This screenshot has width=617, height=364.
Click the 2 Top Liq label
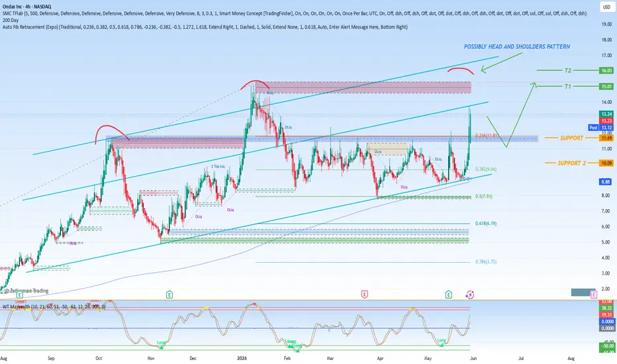(x=218, y=167)
